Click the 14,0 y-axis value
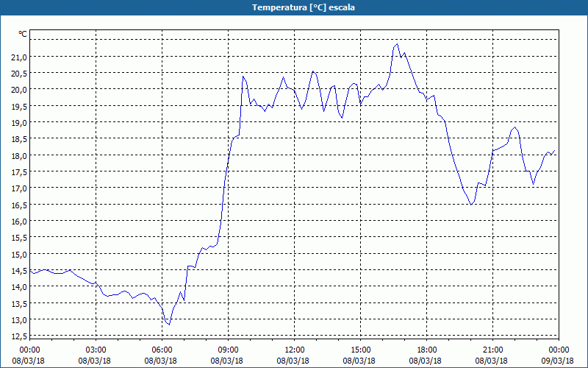Screen dimensions: 588x368 (19, 287)
